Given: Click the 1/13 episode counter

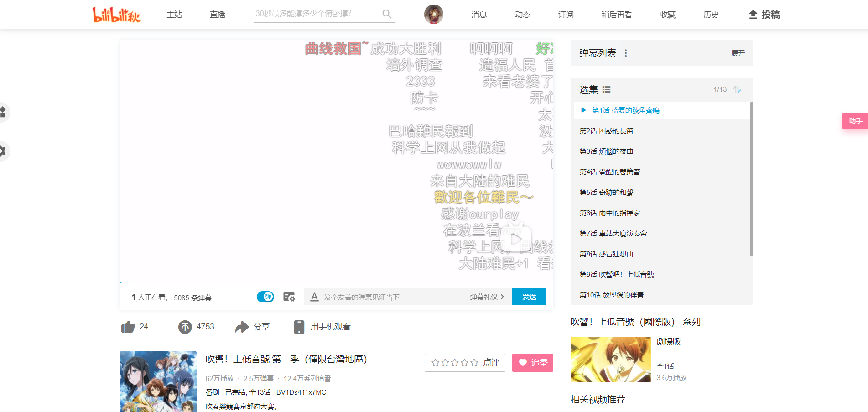Looking at the screenshot, I should pyautogui.click(x=720, y=89).
